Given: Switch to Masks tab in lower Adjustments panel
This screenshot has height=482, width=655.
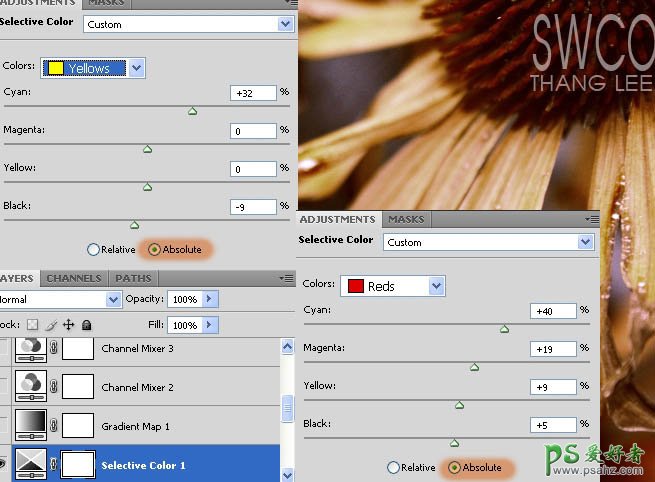Looking at the screenshot, I should point(406,219).
